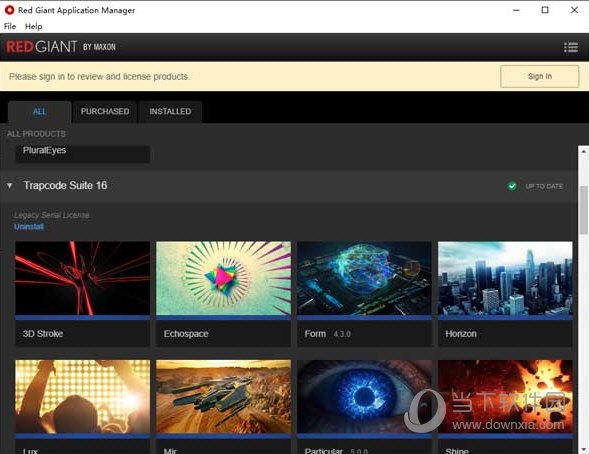Click the Horizon label
This screenshot has width=589, height=454.
pos(461,333)
